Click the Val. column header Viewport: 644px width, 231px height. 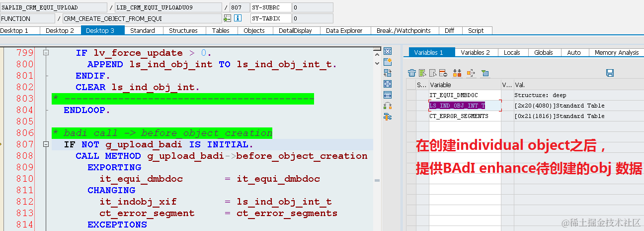578,85
